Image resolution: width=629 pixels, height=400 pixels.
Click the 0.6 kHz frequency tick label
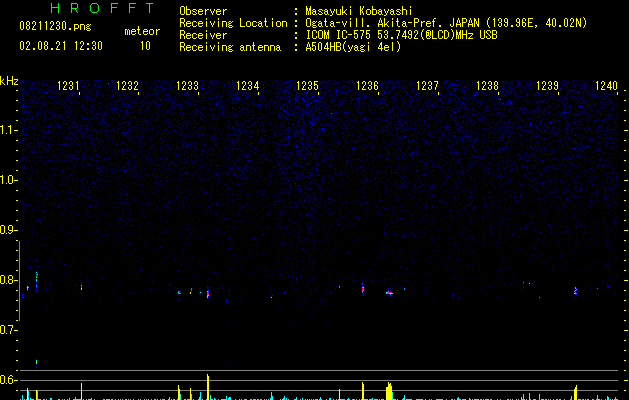pos(8,380)
